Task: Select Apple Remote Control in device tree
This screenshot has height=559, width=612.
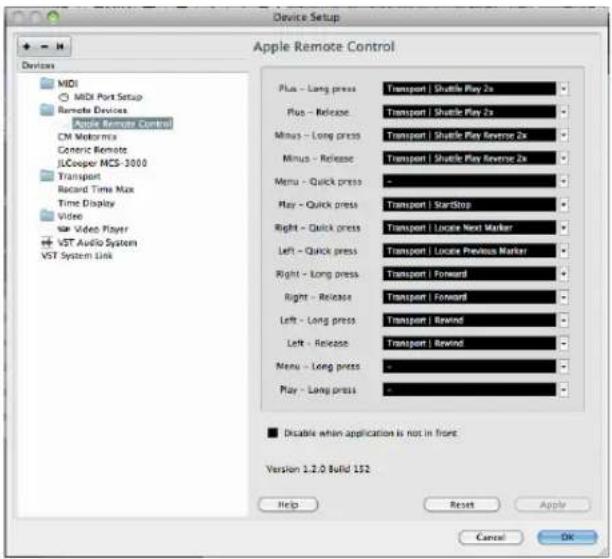Action: point(123,123)
